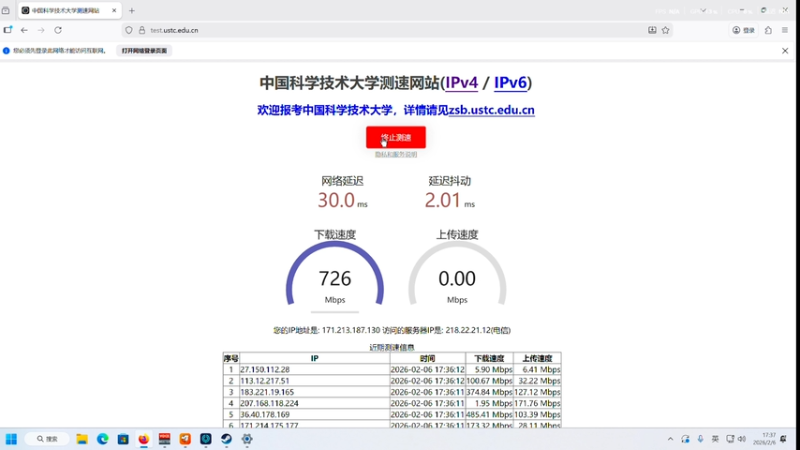Open the red monitor app on taskbar
This screenshot has width=800, height=450.
[x=164, y=439]
